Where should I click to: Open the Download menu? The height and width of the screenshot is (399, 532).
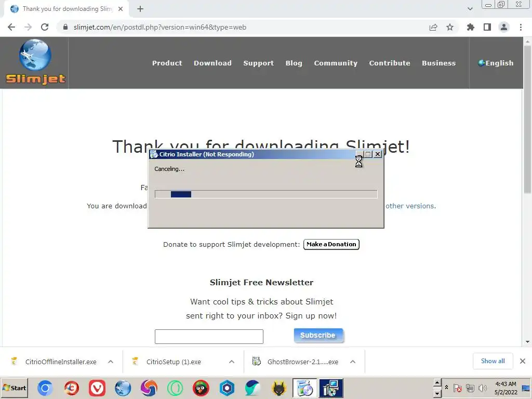coord(212,63)
